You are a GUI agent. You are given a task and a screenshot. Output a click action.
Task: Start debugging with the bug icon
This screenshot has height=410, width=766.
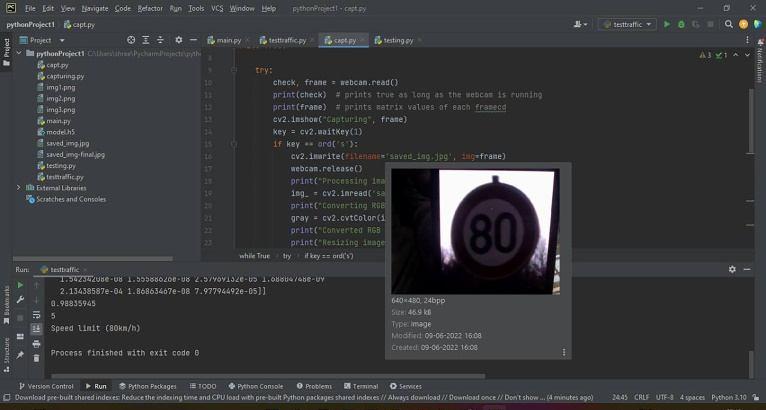[x=681, y=24]
